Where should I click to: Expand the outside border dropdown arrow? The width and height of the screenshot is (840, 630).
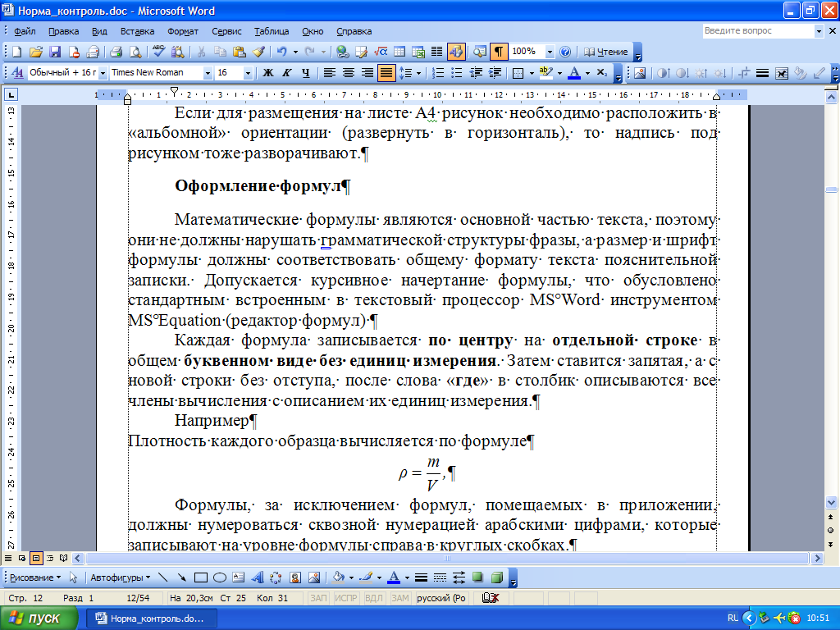pos(532,73)
